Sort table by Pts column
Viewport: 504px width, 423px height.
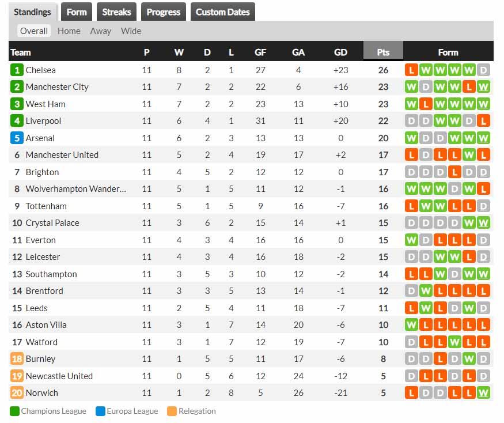pyautogui.click(x=383, y=52)
